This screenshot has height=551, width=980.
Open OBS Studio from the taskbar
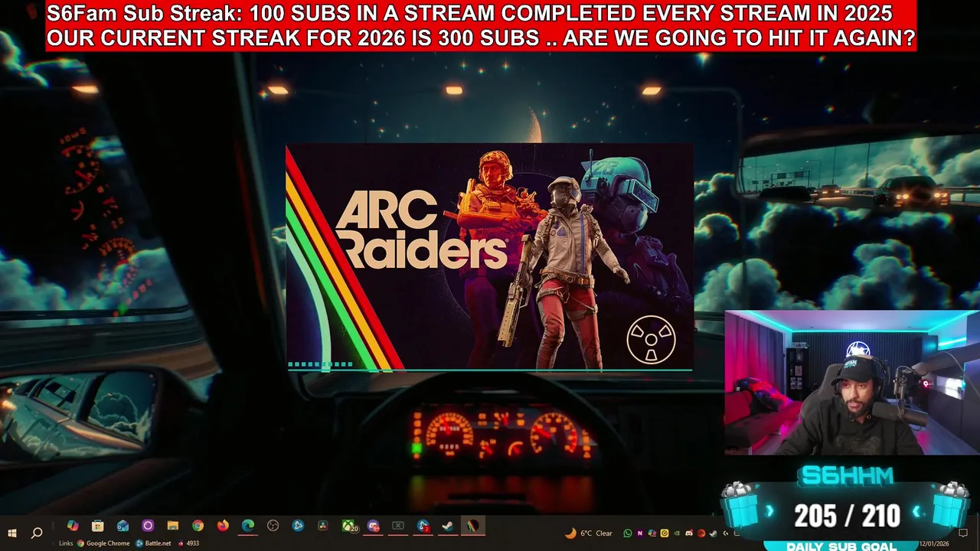(x=273, y=526)
